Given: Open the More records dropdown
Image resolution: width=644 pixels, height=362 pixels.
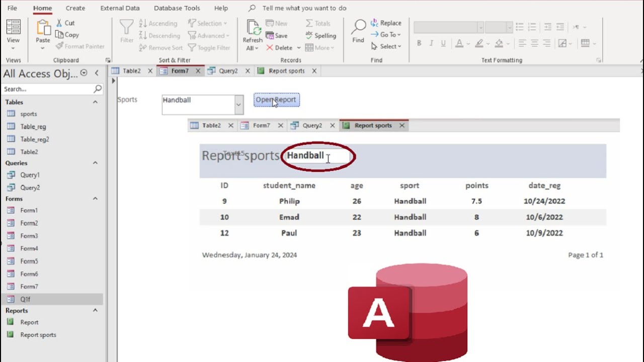Looking at the screenshot, I should click(320, 48).
